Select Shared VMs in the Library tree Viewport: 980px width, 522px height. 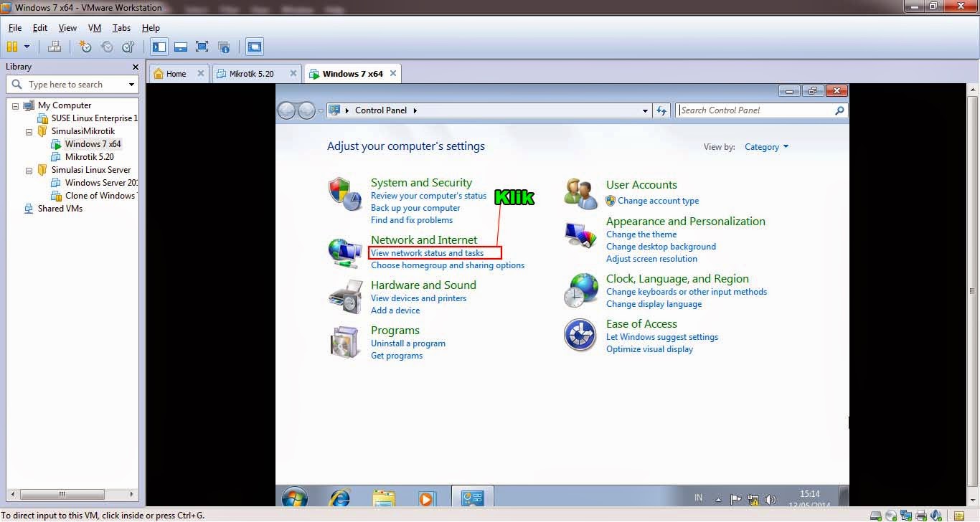click(x=53, y=209)
